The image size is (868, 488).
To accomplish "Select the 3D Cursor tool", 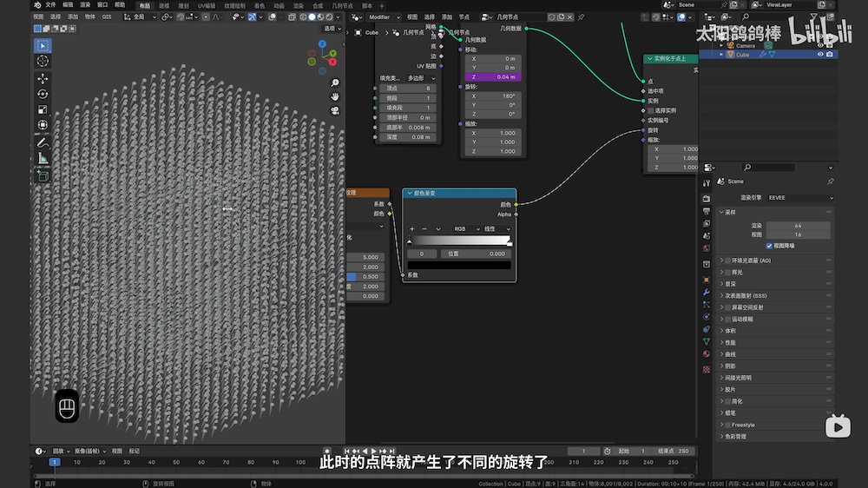I will pyautogui.click(x=43, y=61).
